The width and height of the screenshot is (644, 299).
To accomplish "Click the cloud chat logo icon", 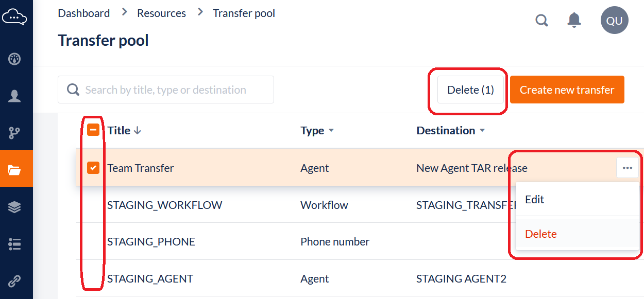I will coord(14,18).
